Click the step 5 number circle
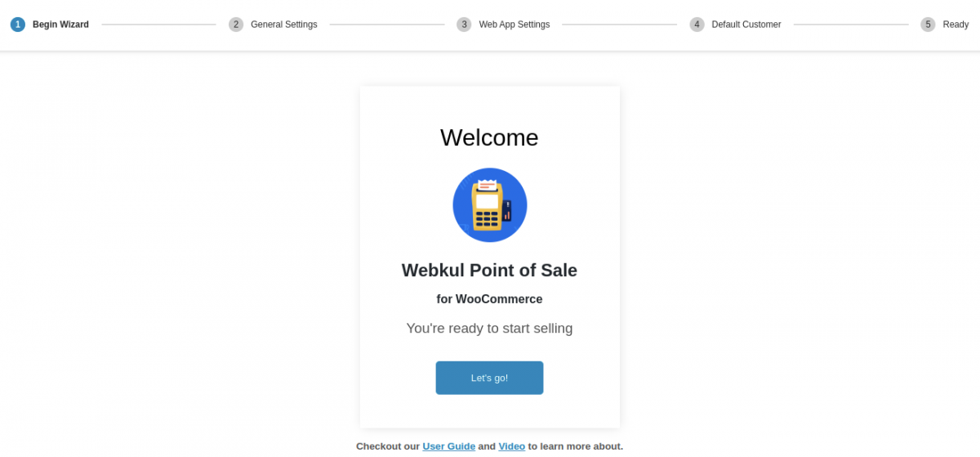The image size is (980, 457). pyautogui.click(x=928, y=25)
